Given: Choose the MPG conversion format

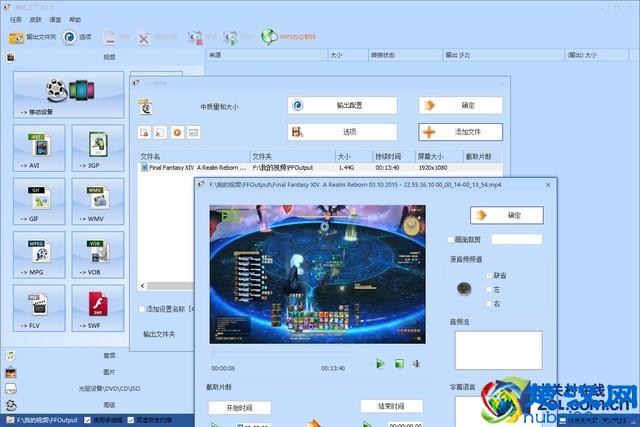Looking at the screenshot, I should pos(39,255).
